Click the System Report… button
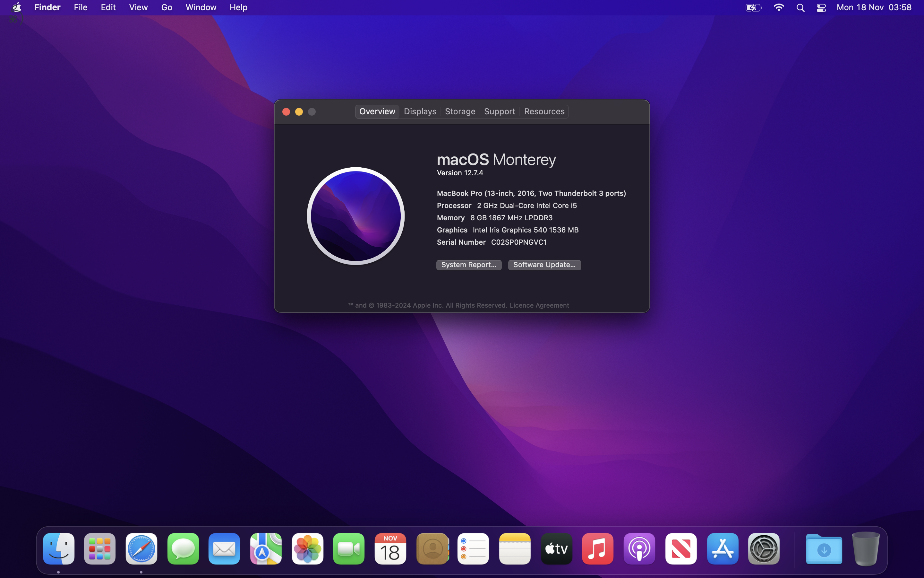Screen dimensions: 924x578 [x=469, y=265]
